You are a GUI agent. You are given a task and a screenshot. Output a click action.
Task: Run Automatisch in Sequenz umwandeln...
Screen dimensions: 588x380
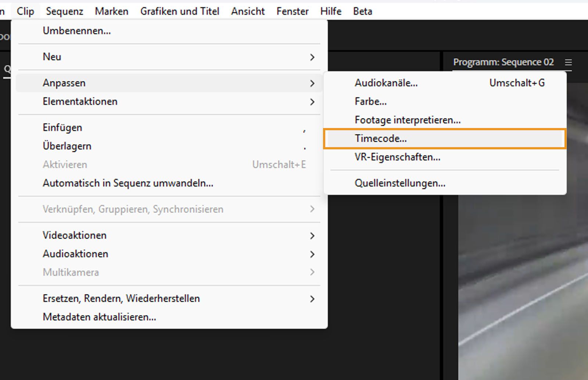pos(128,183)
